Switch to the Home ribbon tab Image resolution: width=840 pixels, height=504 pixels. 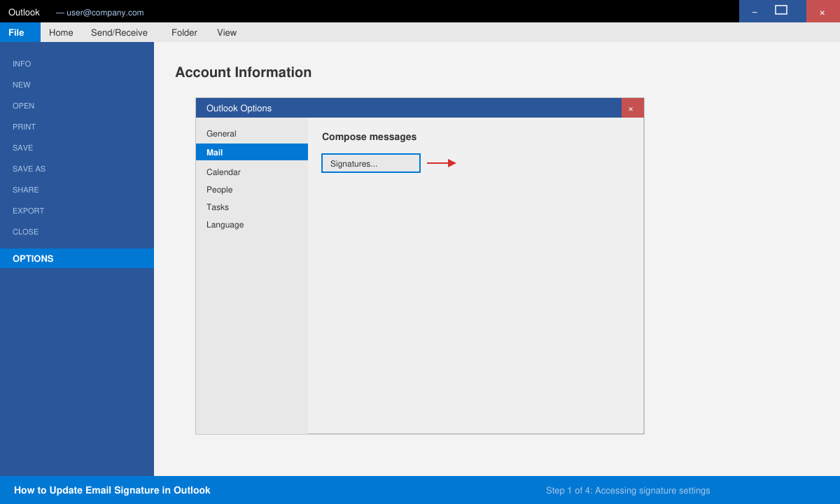[61, 32]
